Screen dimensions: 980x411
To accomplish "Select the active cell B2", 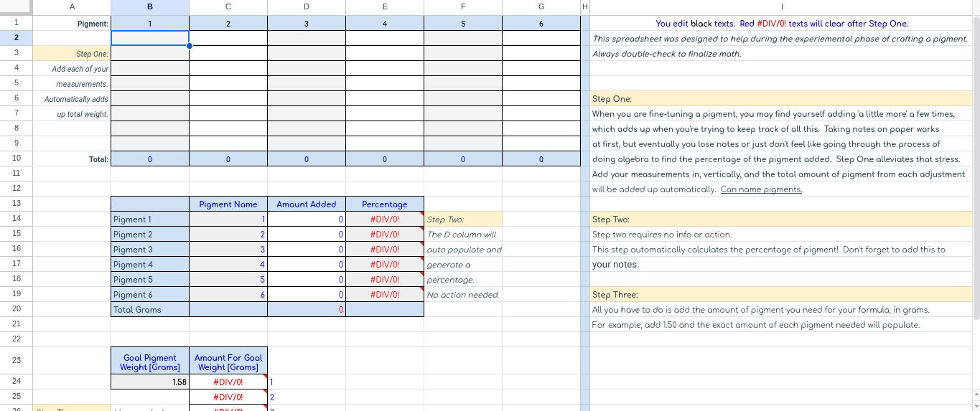I will pyautogui.click(x=150, y=38).
